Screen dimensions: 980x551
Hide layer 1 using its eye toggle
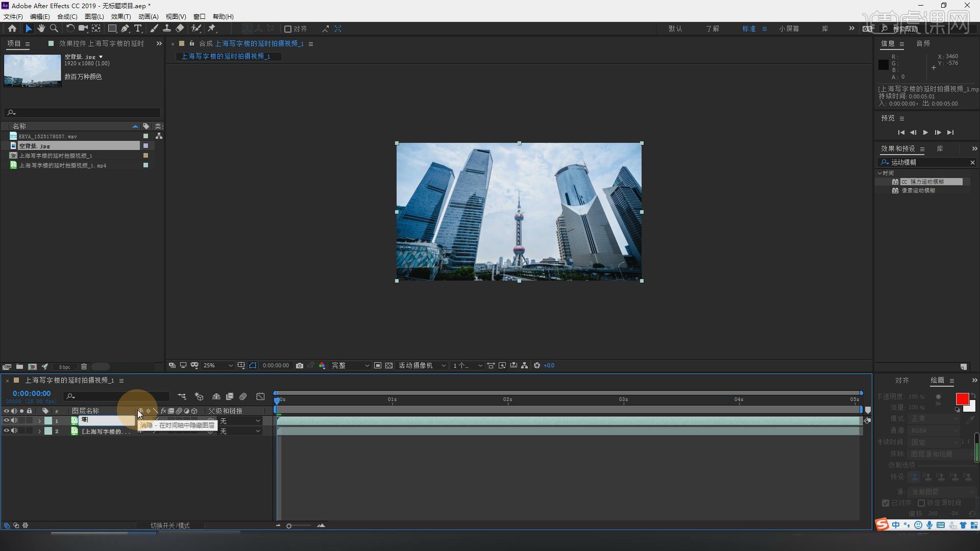tap(7, 421)
